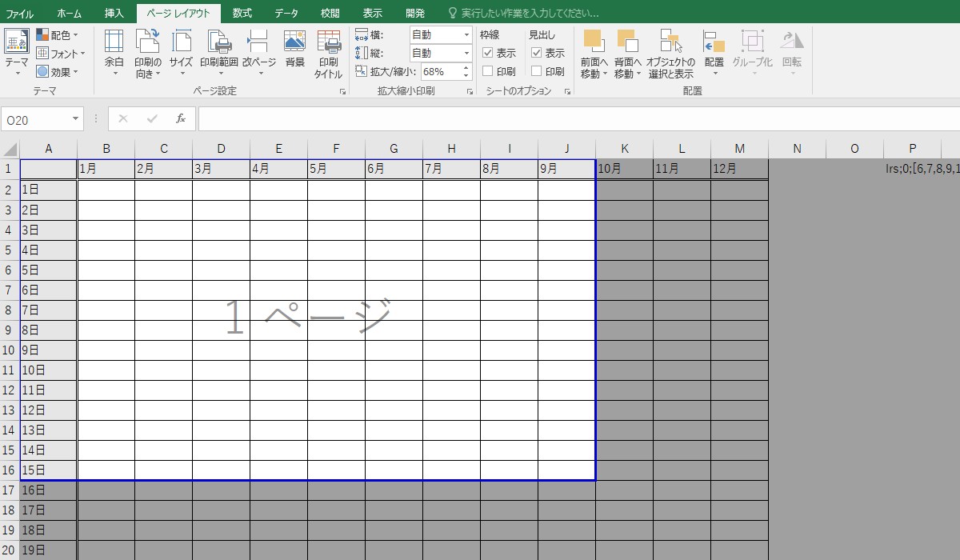Open the name box dropdown arrow

(x=76, y=119)
